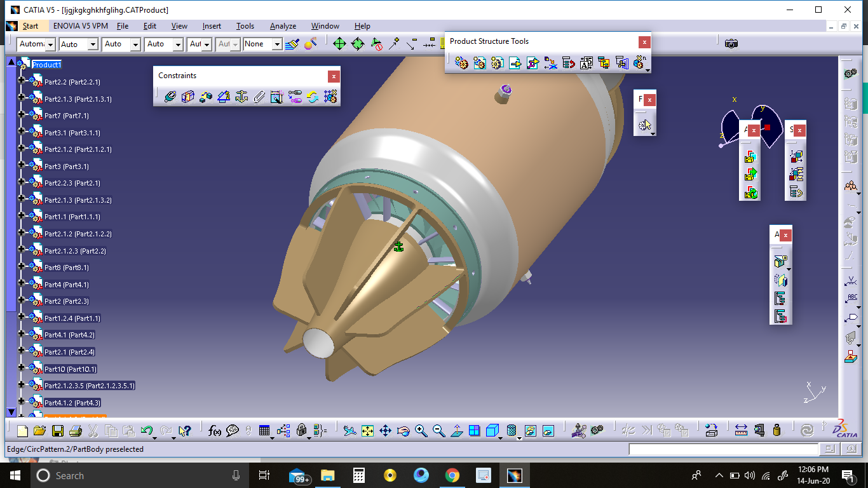The width and height of the screenshot is (868, 488).
Task: Click the Open file folder icon
Action: (x=39, y=431)
